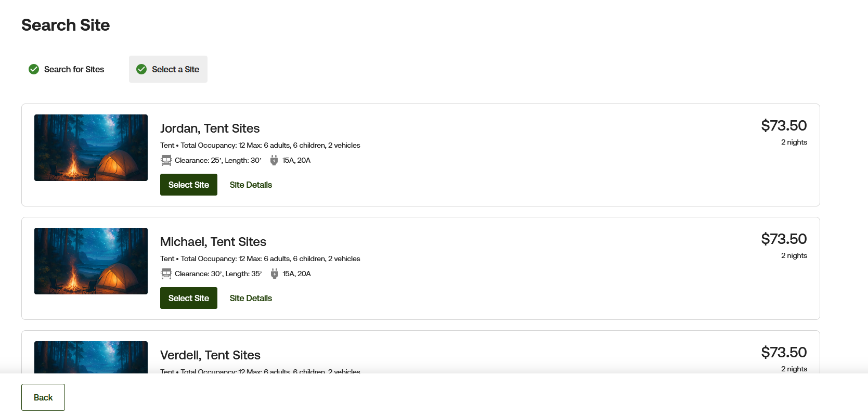868x414 pixels.
Task: Open the Select a Site step
Action: tap(168, 69)
